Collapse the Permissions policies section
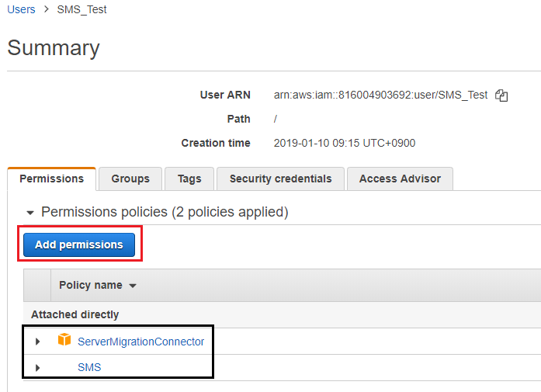 pyautogui.click(x=30, y=213)
